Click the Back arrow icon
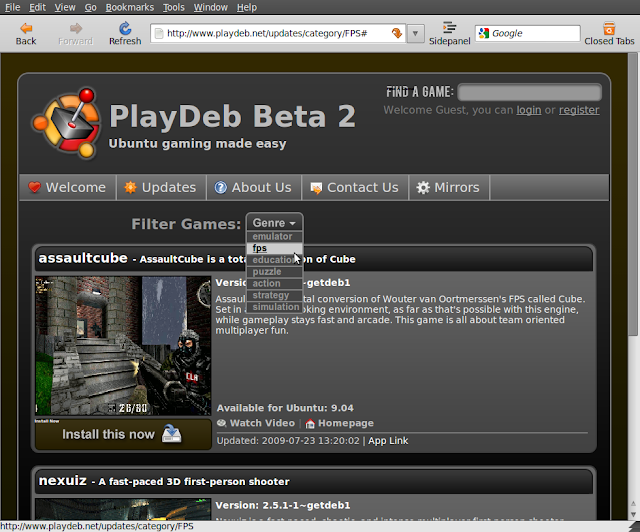The image size is (640, 532). pos(26,28)
